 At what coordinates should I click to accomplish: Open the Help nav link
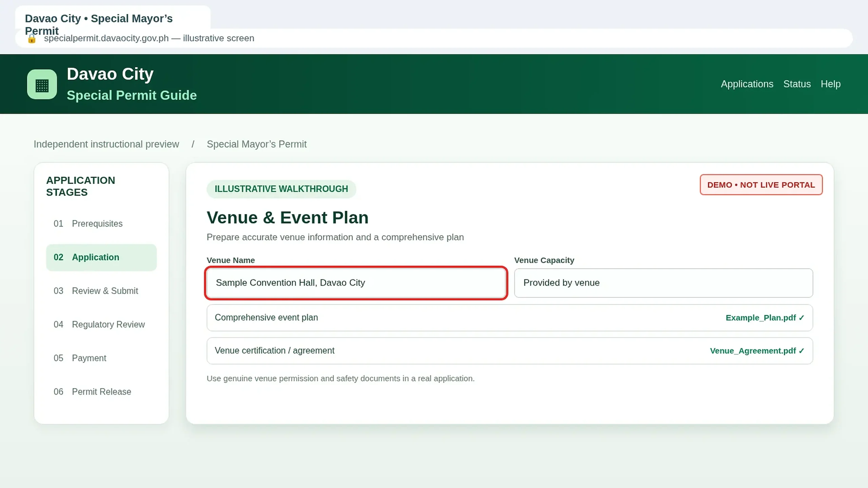(x=830, y=84)
